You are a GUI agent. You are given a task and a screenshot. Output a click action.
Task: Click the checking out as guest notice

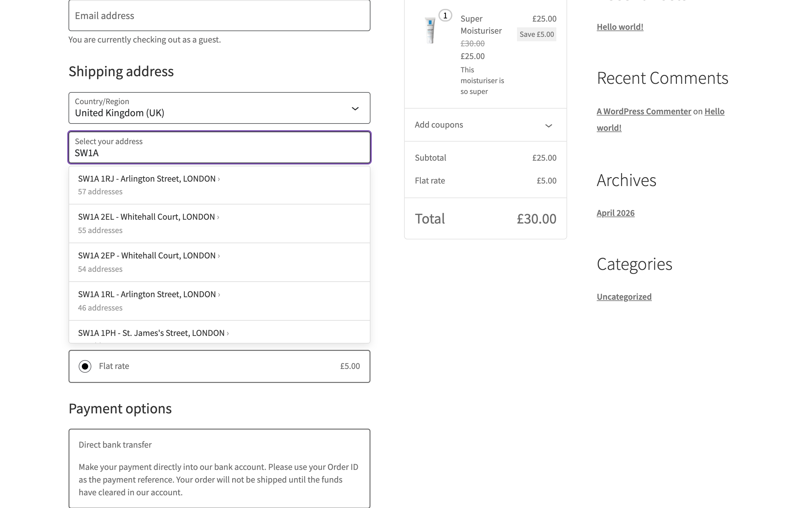145,40
